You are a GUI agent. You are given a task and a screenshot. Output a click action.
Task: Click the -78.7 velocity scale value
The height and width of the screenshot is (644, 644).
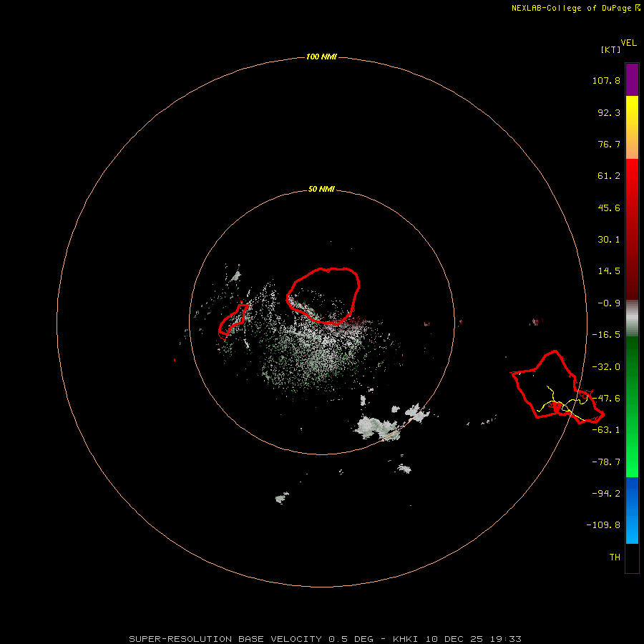pos(606,462)
